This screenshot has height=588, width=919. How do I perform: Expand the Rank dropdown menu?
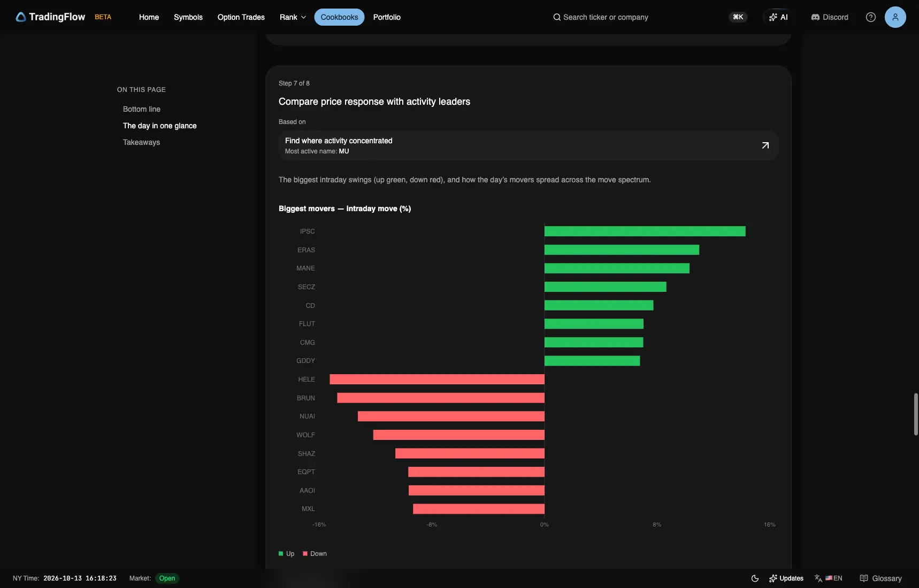[x=293, y=17]
